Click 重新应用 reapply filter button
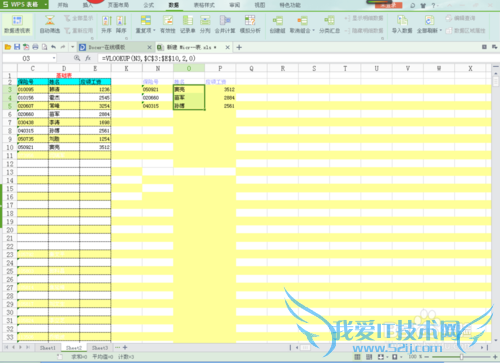The image size is (500, 363). coord(79,30)
